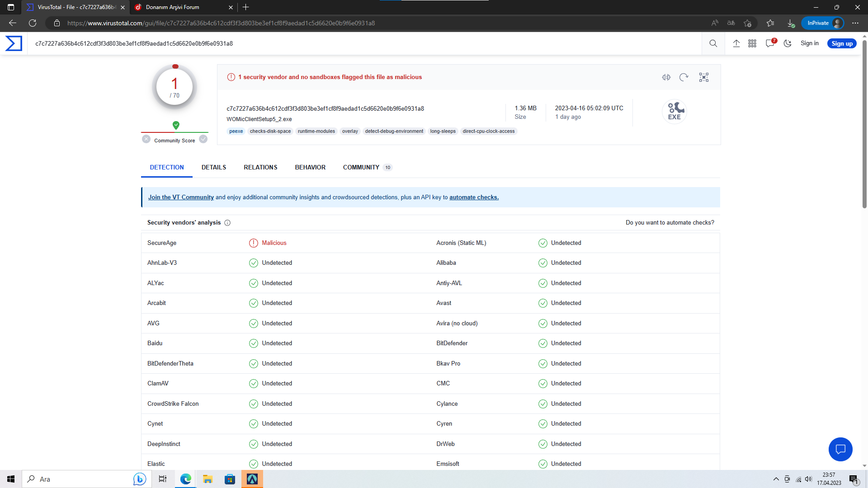Show hidden system tray icons chevron
Image resolution: width=868 pixels, height=488 pixels.
776,479
